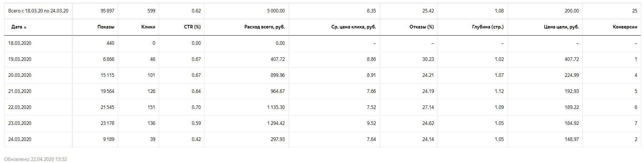
Task: Select the 18.03.2020 date row
Action: point(20,43)
